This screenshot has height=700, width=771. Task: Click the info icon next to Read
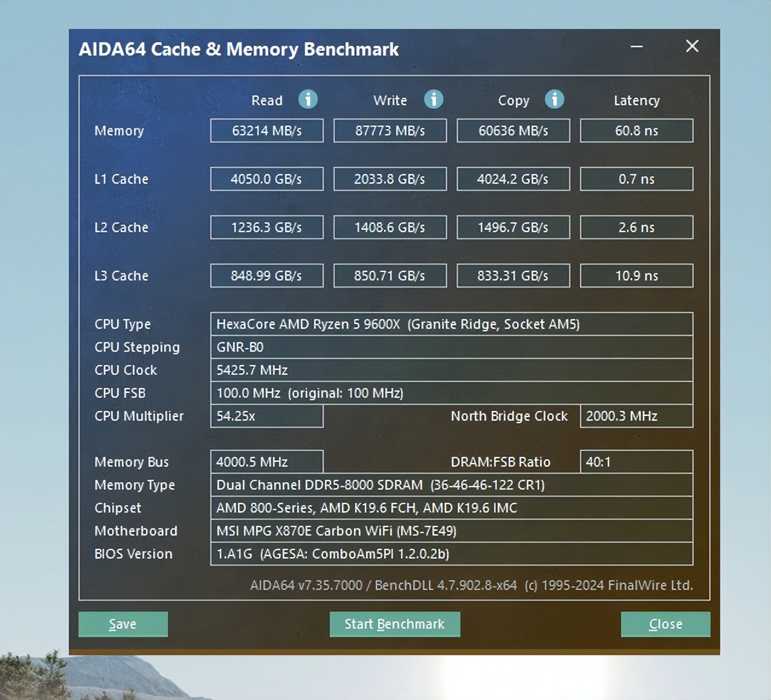coord(308,99)
